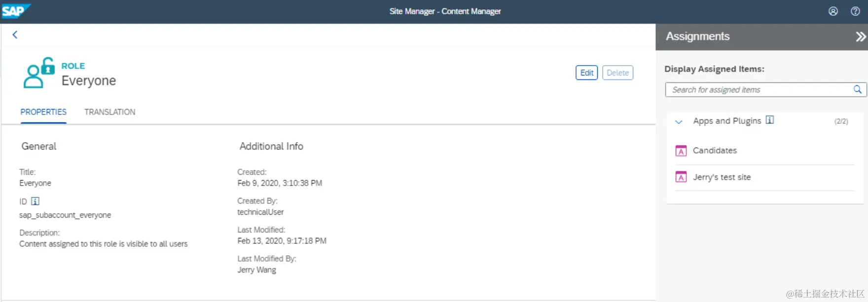This screenshot has height=302, width=868.
Task: Go back using the left arrow
Action: pos(15,35)
